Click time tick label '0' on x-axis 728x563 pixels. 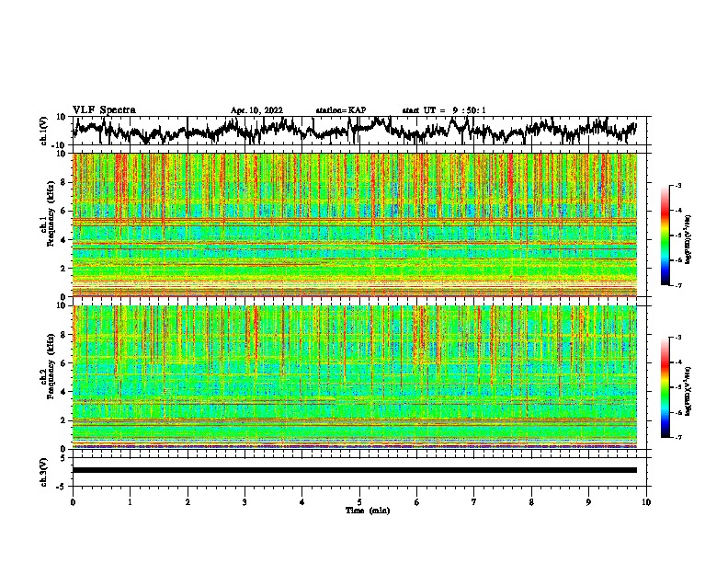pos(73,502)
